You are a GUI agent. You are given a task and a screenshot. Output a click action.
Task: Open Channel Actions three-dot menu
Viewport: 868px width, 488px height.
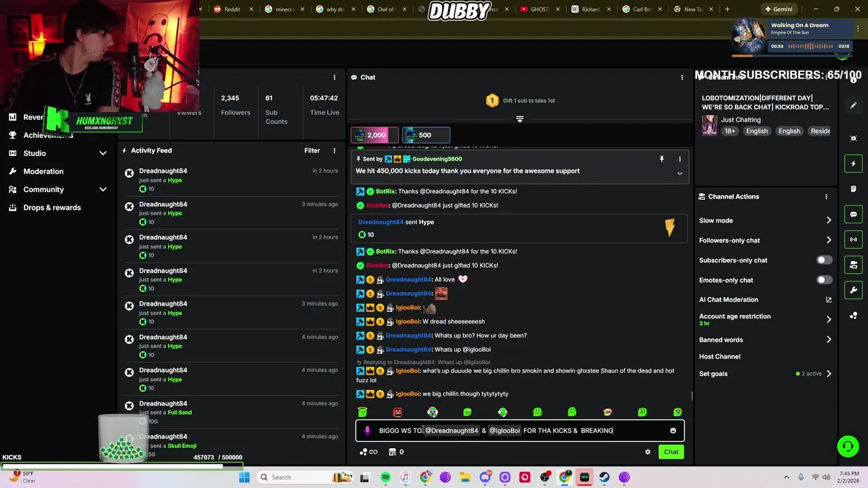(x=826, y=197)
